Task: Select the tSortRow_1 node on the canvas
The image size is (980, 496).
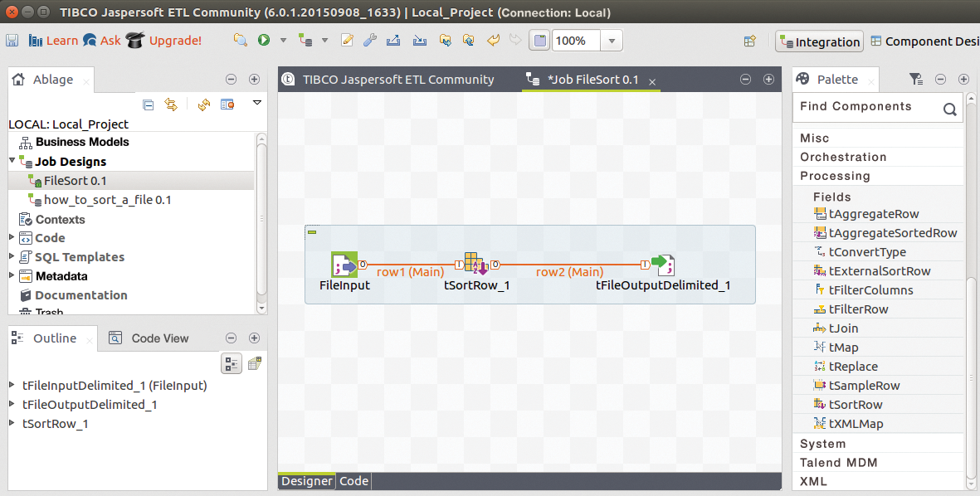Action: pyautogui.click(x=476, y=264)
